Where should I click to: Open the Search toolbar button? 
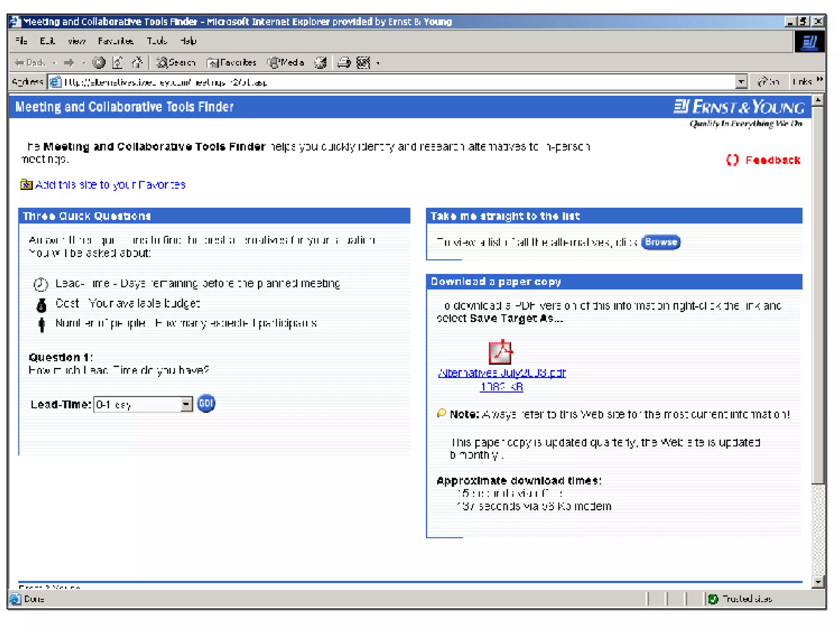point(176,63)
